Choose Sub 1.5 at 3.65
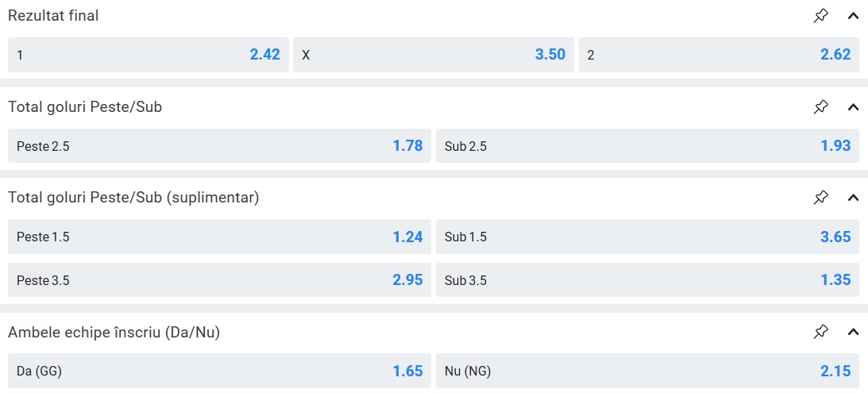The width and height of the screenshot is (868, 393). coord(646,237)
